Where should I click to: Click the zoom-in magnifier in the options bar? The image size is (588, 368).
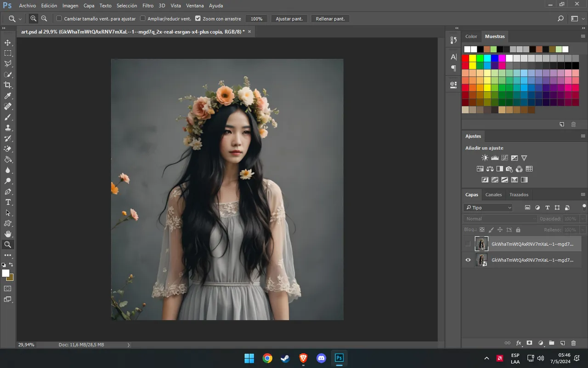[x=34, y=19]
